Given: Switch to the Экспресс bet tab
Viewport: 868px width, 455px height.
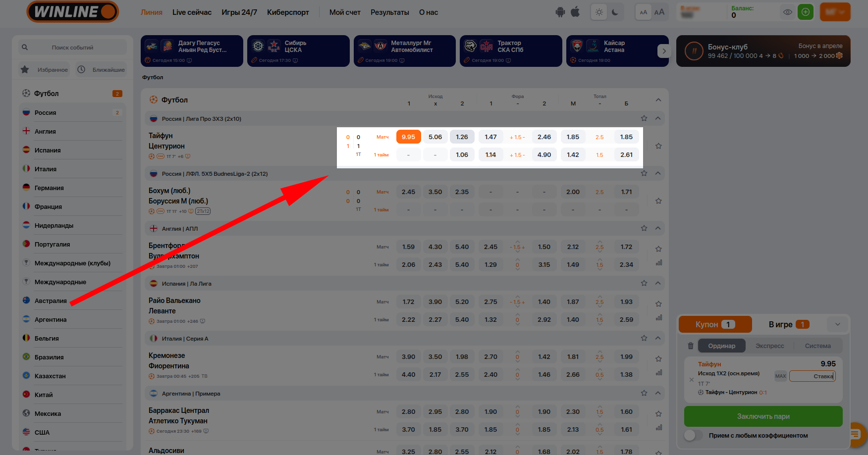Looking at the screenshot, I should point(769,346).
